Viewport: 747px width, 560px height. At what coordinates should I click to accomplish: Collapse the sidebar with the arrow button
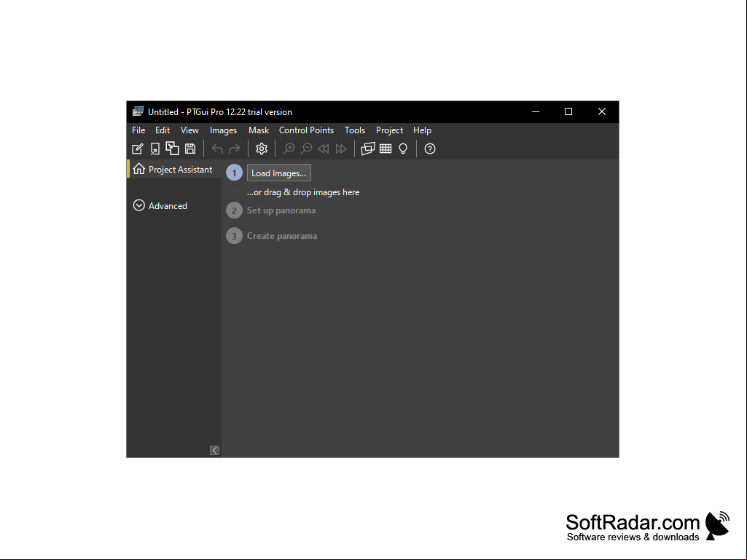pyautogui.click(x=215, y=451)
